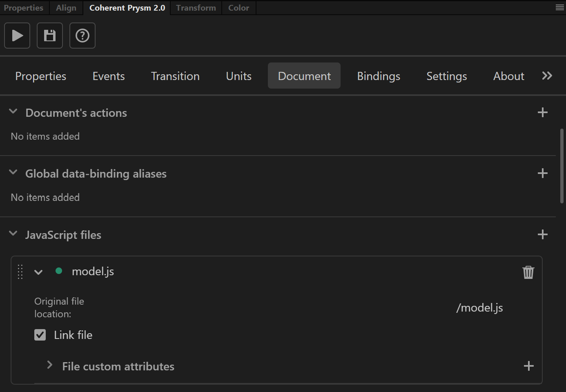Image resolution: width=566 pixels, height=392 pixels.
Task: Click the Save floppy disk icon
Action: click(x=50, y=36)
